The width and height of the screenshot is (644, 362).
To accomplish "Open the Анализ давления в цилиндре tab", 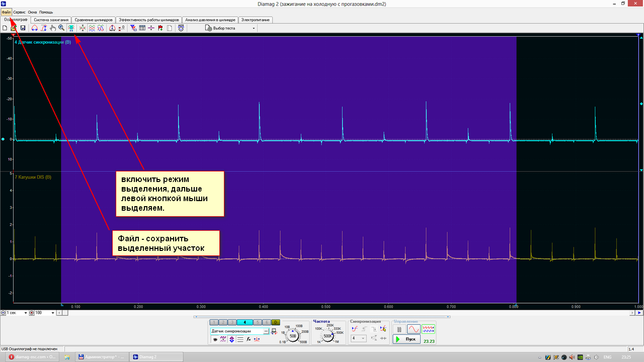I will [x=210, y=20].
